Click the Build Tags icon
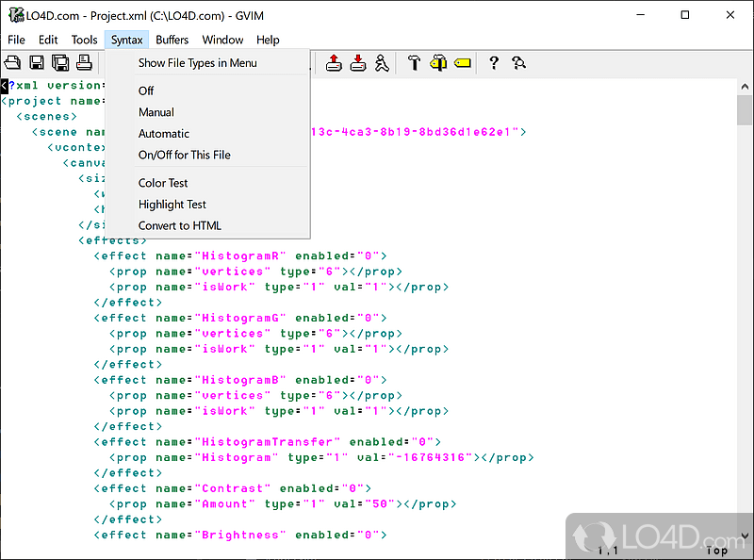 point(438,63)
